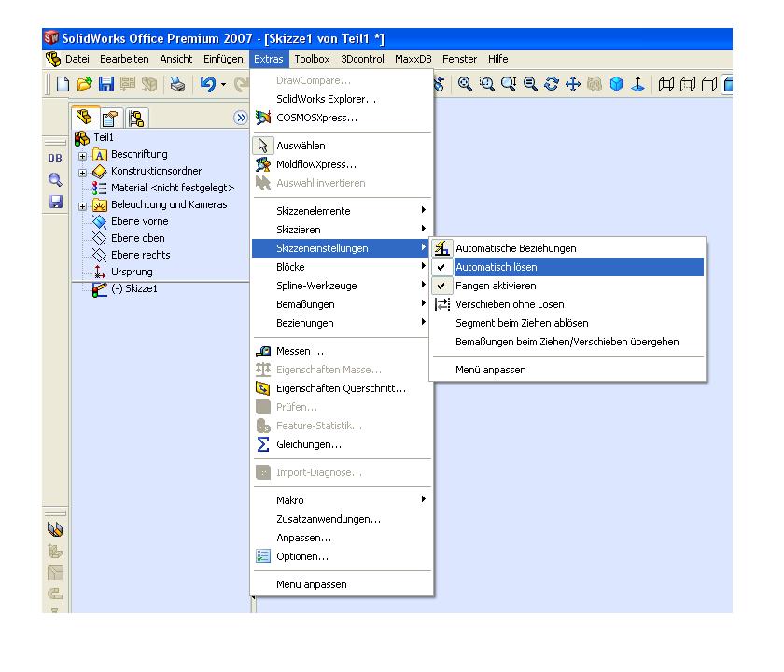Enable Segment beim Ziehen ablösen

tap(568, 323)
